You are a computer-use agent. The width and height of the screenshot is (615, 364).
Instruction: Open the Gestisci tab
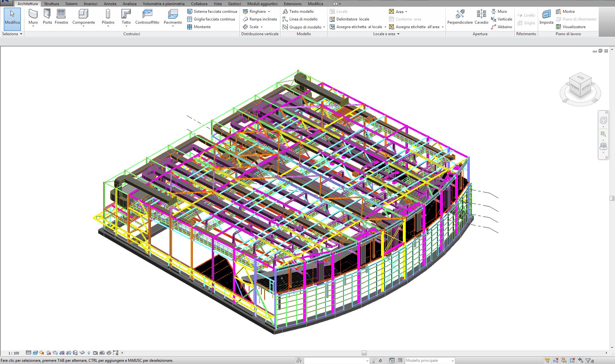point(234,4)
